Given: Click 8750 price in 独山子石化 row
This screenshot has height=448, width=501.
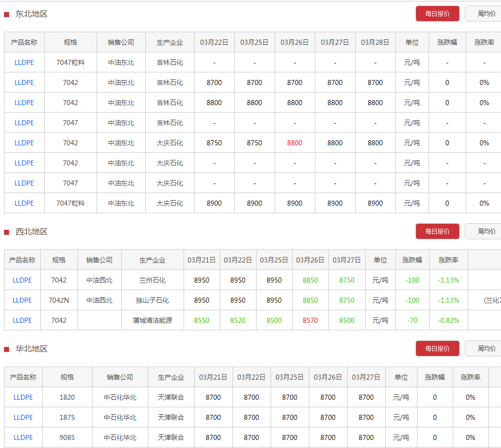Looking at the screenshot, I should pos(347,301).
